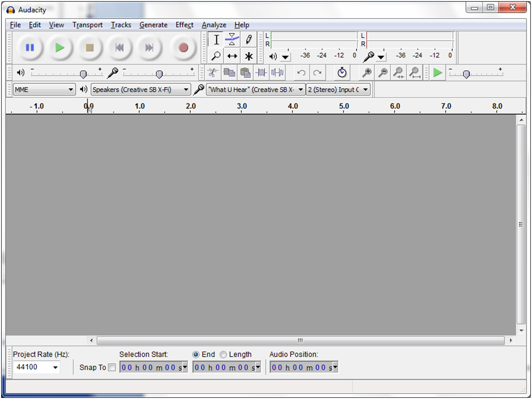Start recording with the Record button

[x=184, y=47]
